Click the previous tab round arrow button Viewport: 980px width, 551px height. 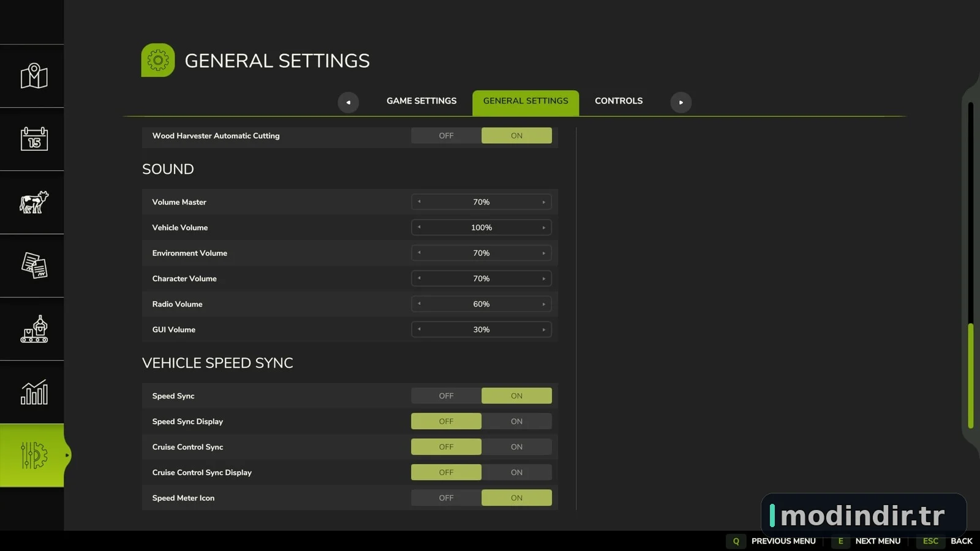[x=348, y=102]
